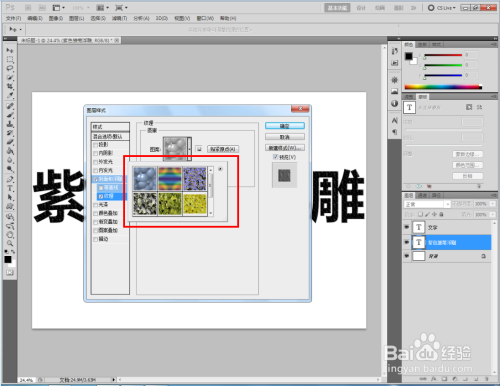Click the foreground color swatch in Color panel

(x=408, y=56)
